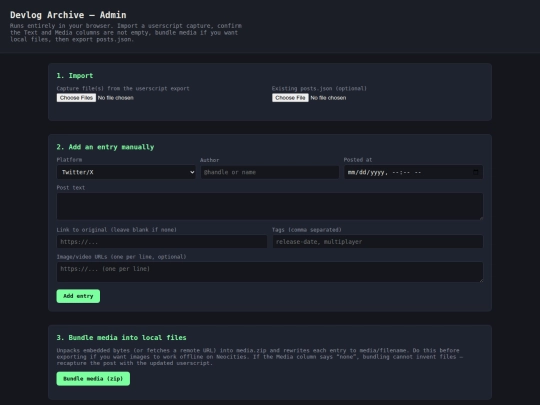Viewport: 540px width, 405px height.
Task: Click the 'Post text' field label
Action: (x=71, y=188)
